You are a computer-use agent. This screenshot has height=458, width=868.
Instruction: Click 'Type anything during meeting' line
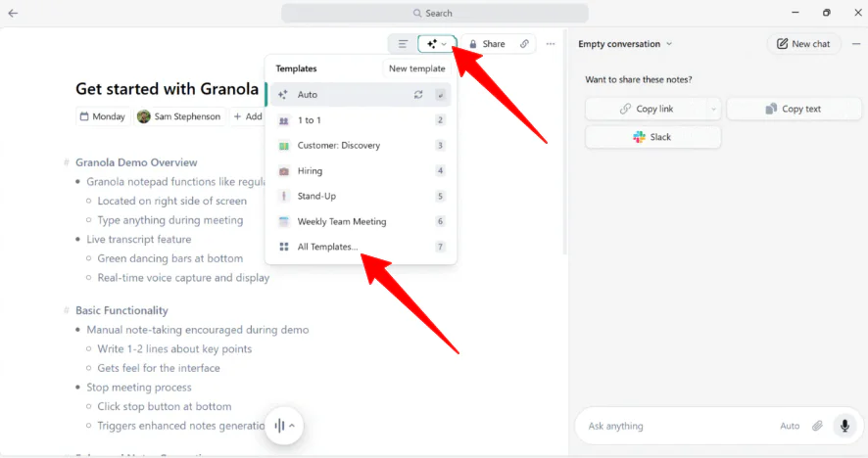coord(169,220)
